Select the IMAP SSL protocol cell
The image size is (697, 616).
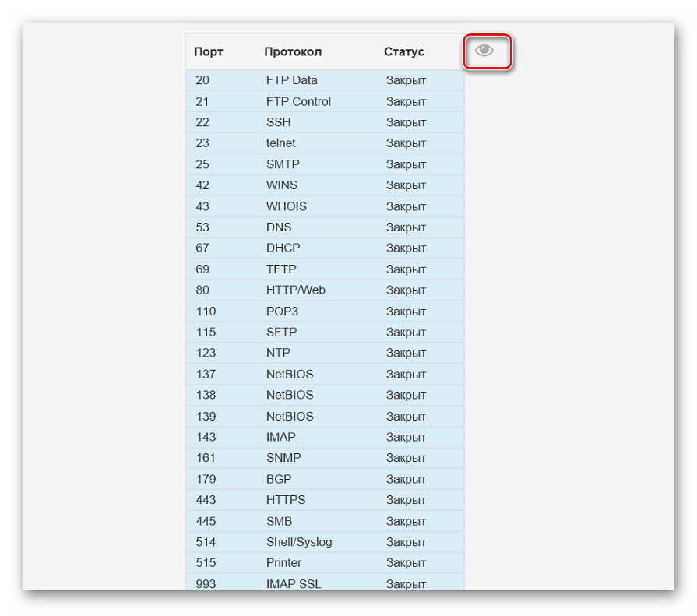(294, 583)
